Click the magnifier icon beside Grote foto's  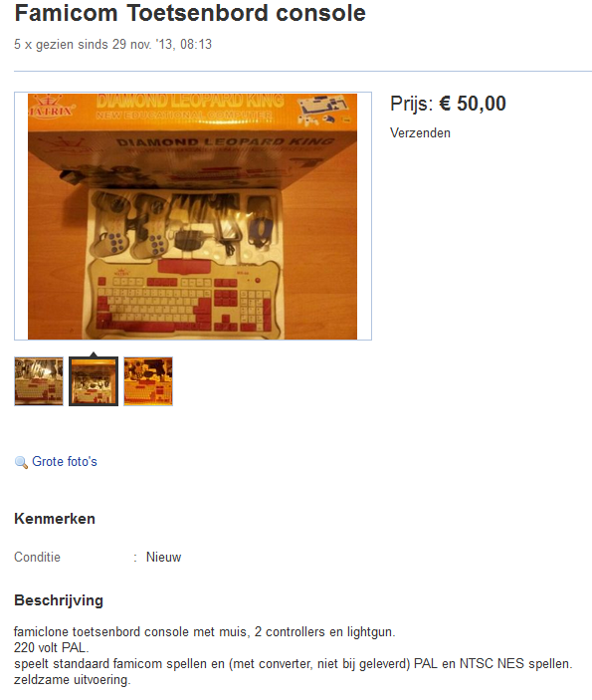point(21,462)
